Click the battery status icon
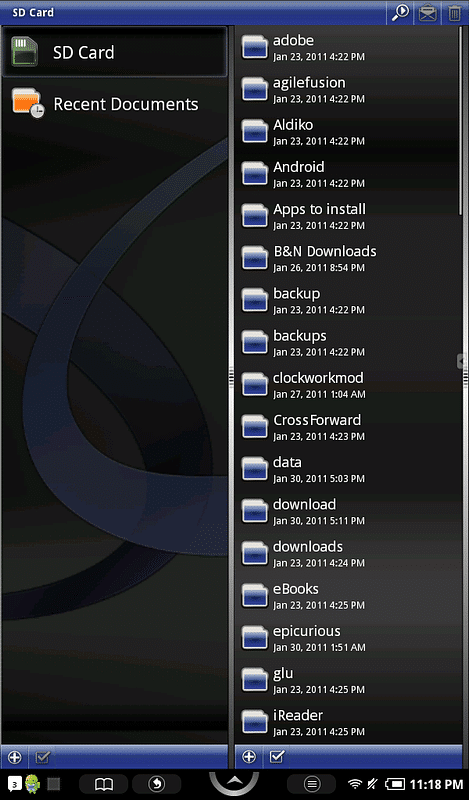This screenshot has width=469, height=800. (x=395, y=784)
